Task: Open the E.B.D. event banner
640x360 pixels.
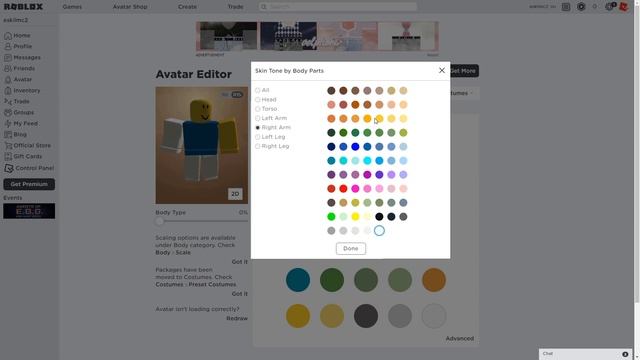Action: click(x=29, y=211)
